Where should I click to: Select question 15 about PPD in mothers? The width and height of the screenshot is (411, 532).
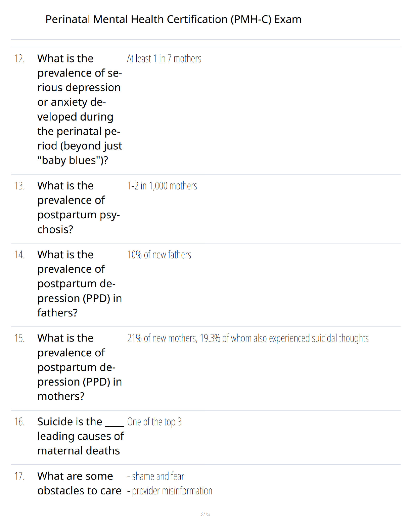pyautogui.click(x=80, y=367)
